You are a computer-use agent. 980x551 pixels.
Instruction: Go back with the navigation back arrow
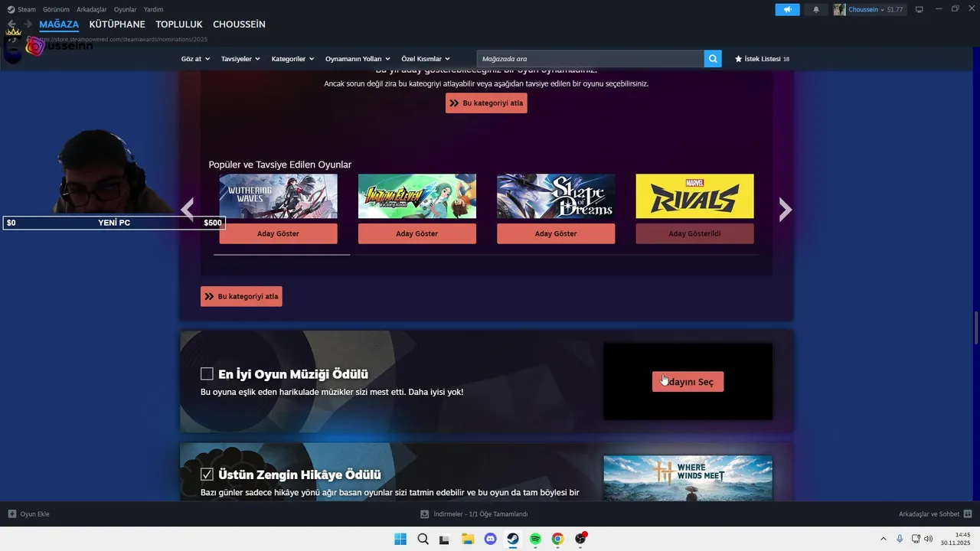point(12,24)
